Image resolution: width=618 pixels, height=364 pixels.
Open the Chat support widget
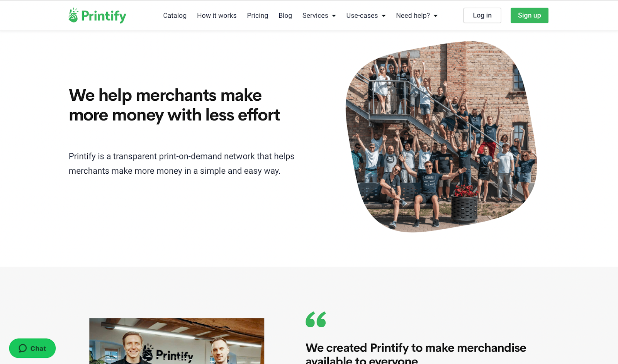click(32, 349)
